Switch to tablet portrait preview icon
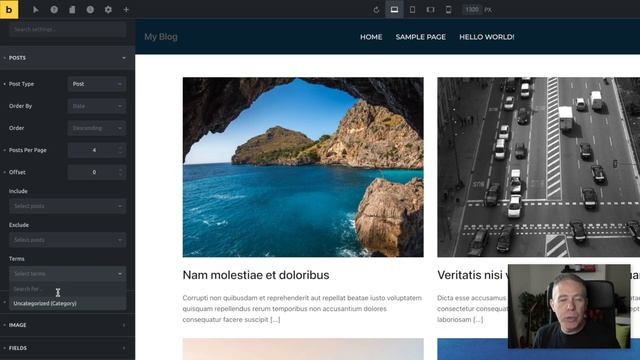This screenshot has width=640, height=360. tap(412, 9)
